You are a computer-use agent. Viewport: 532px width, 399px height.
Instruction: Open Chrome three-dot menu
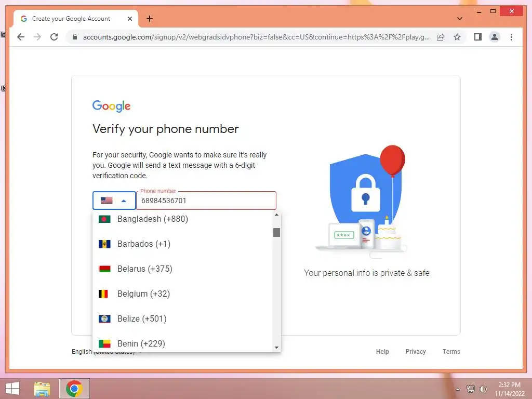(x=511, y=37)
